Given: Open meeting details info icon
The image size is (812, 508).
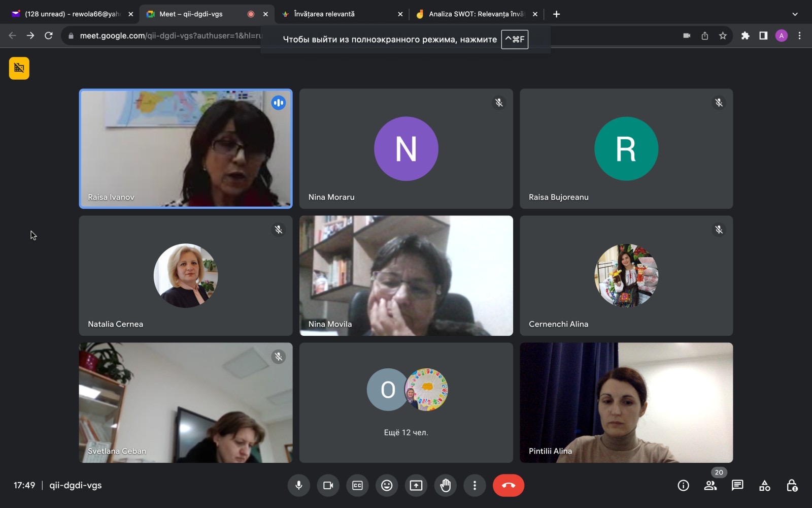Looking at the screenshot, I should (x=683, y=486).
